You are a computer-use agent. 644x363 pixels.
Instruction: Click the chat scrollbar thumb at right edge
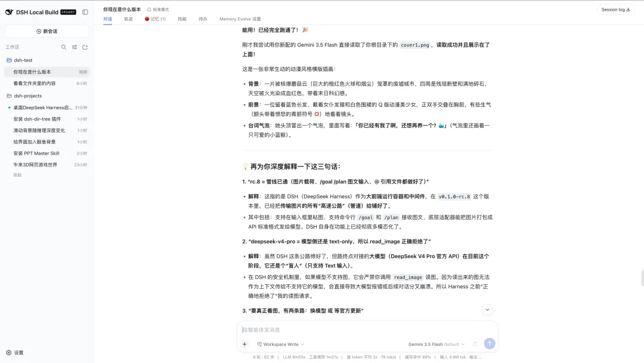(642, 278)
